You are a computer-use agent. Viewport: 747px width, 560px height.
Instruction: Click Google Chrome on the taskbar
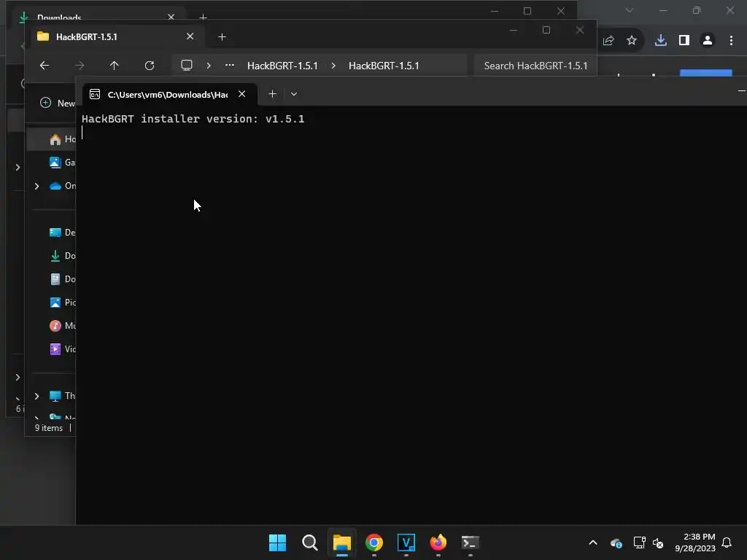(374, 542)
